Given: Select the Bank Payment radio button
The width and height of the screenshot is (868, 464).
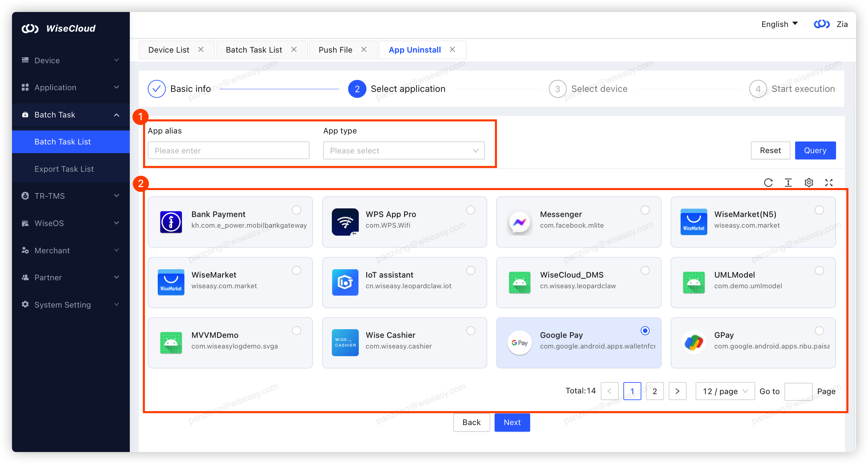Looking at the screenshot, I should click(x=296, y=210).
